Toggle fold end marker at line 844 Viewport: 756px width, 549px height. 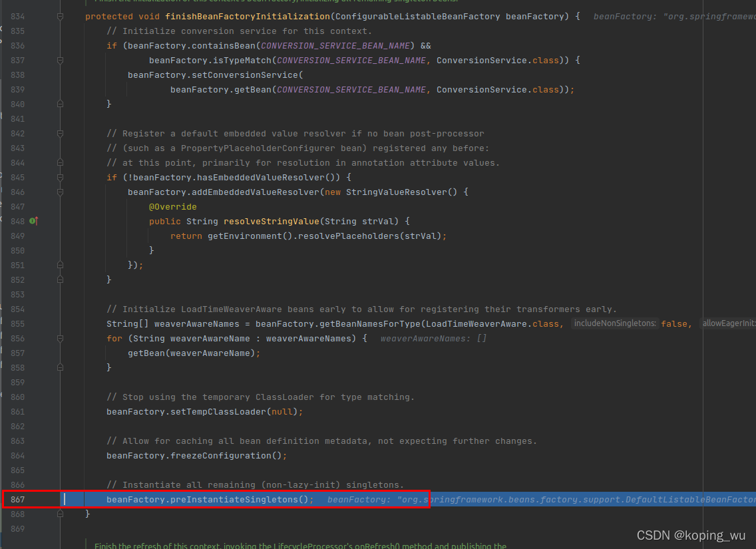[x=61, y=163]
